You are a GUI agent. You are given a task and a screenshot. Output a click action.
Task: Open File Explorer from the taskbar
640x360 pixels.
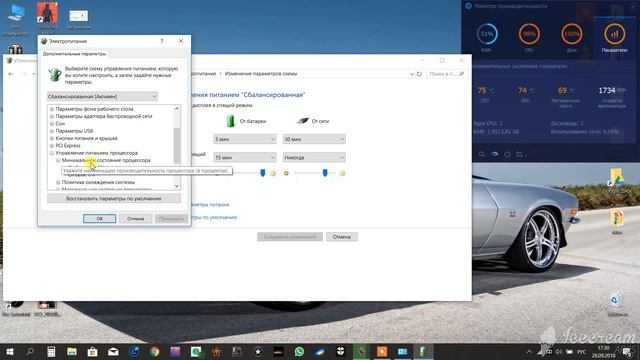[x=72, y=351]
